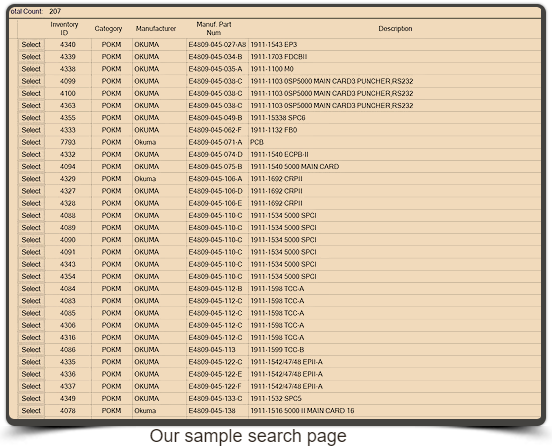Click the Description column header
Image resolution: width=552 pixels, height=447 pixels.
click(x=395, y=29)
